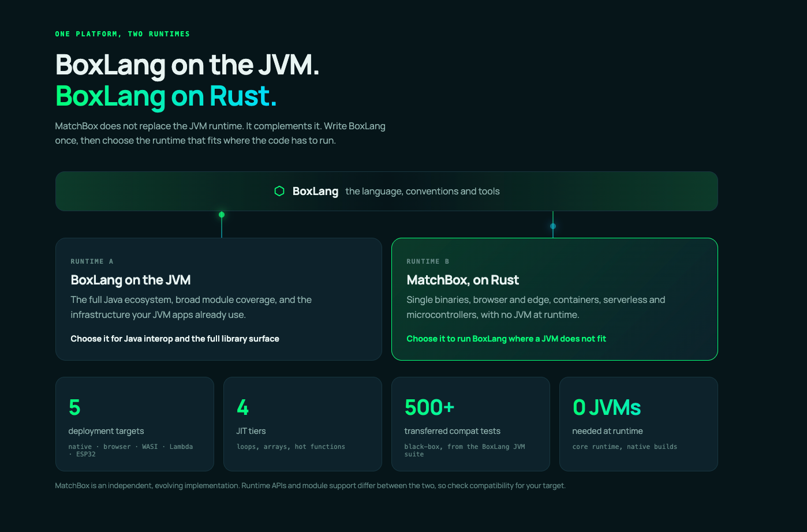Click the "The full Java ecosystem" card description
Screen dimensions: 807x532
[x=191, y=307]
